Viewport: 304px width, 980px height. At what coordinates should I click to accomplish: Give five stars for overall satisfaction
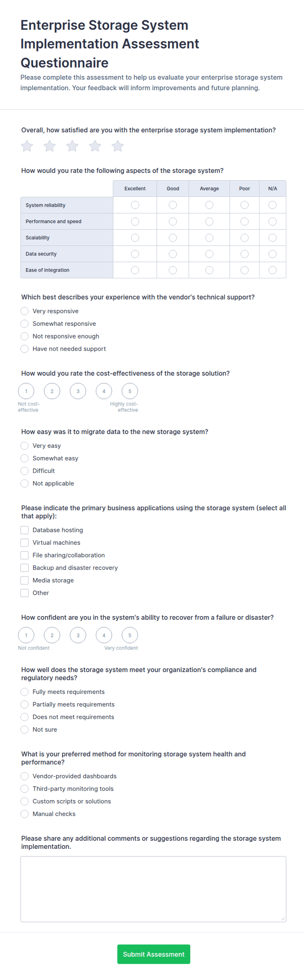pyautogui.click(x=118, y=146)
